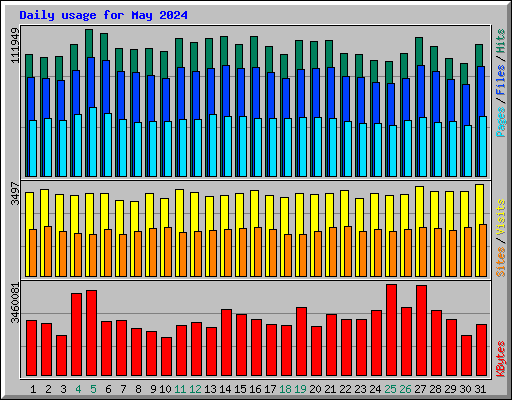
Task: Click green weekend day 18 label
Action: [x=285, y=389]
